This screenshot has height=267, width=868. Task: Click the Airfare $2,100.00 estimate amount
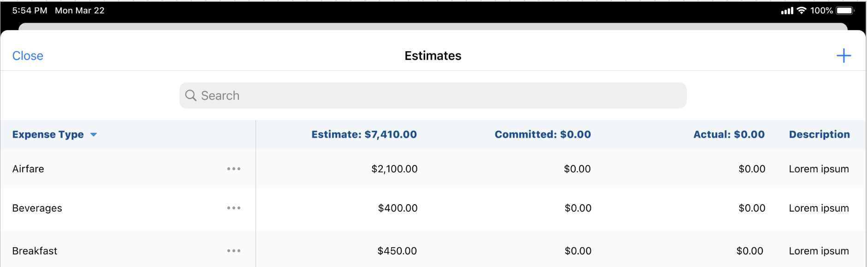tap(394, 169)
